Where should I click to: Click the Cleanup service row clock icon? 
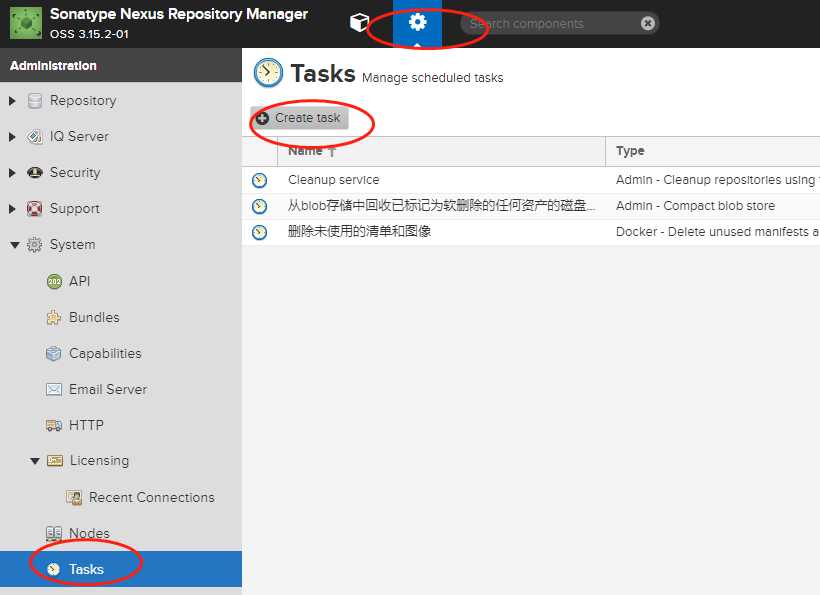tap(259, 180)
